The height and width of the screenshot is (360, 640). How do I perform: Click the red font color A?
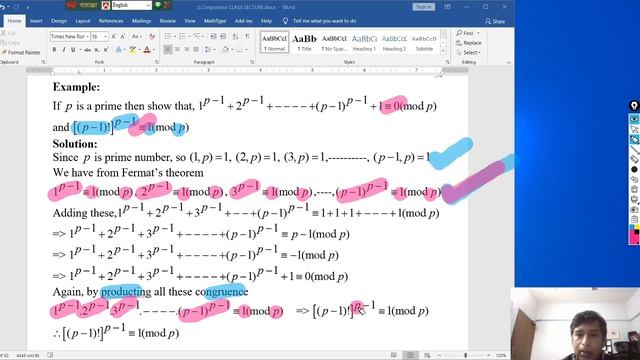[147, 50]
